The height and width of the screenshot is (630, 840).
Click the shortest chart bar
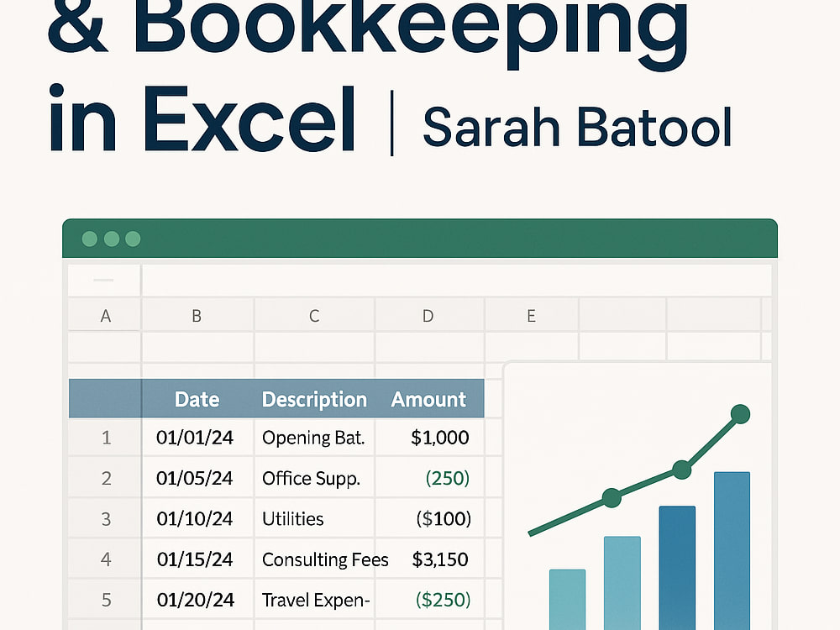(567, 600)
